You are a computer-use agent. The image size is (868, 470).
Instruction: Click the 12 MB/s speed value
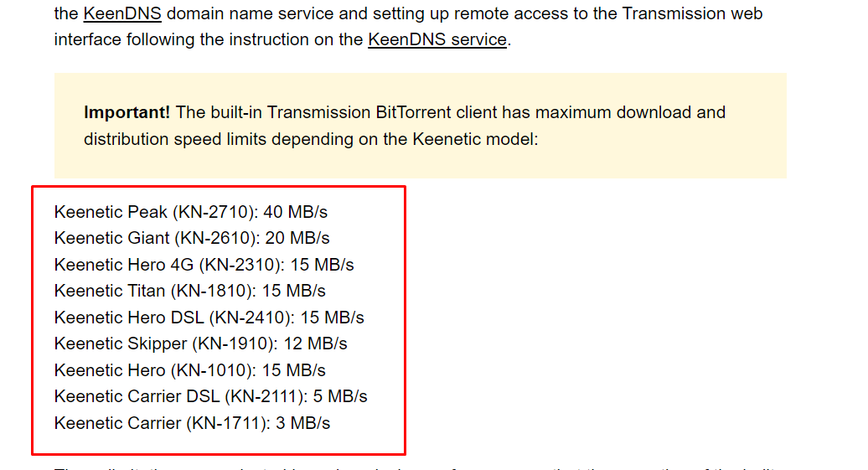[316, 343]
